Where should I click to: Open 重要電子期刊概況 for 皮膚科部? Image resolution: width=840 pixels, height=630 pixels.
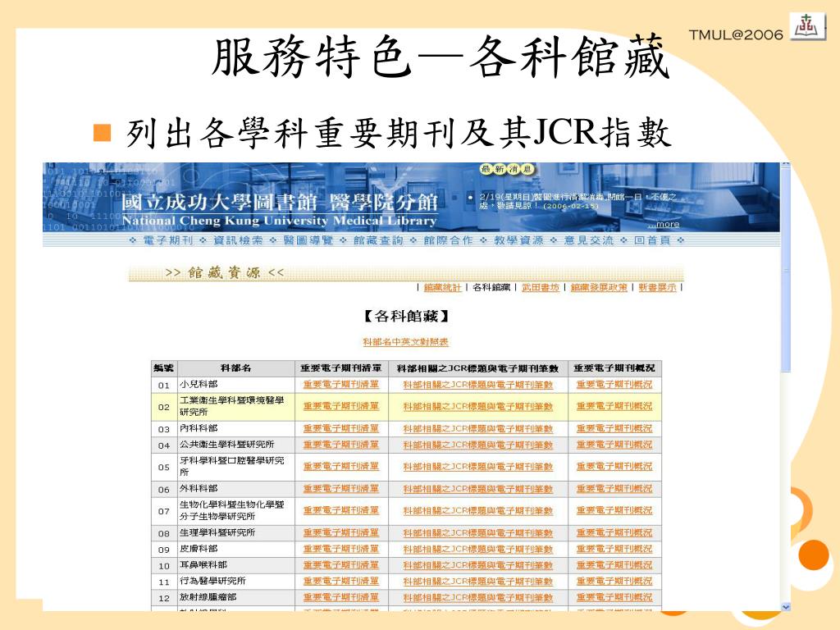[614, 549]
